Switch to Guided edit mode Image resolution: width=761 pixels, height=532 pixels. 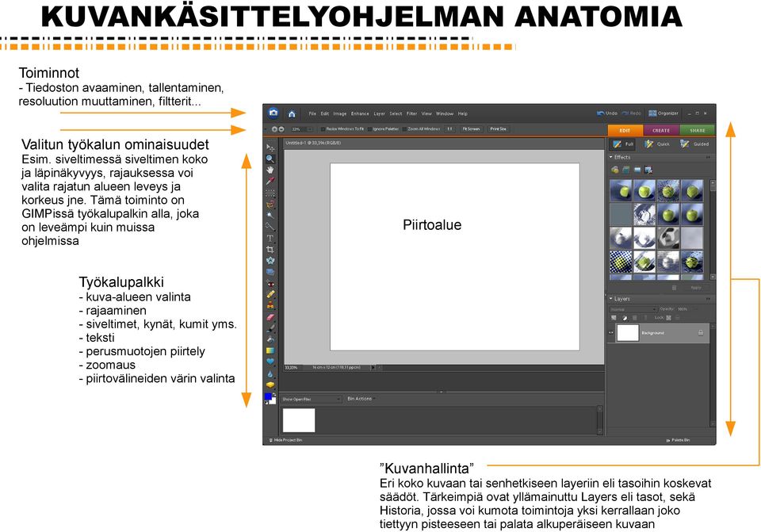click(694, 144)
